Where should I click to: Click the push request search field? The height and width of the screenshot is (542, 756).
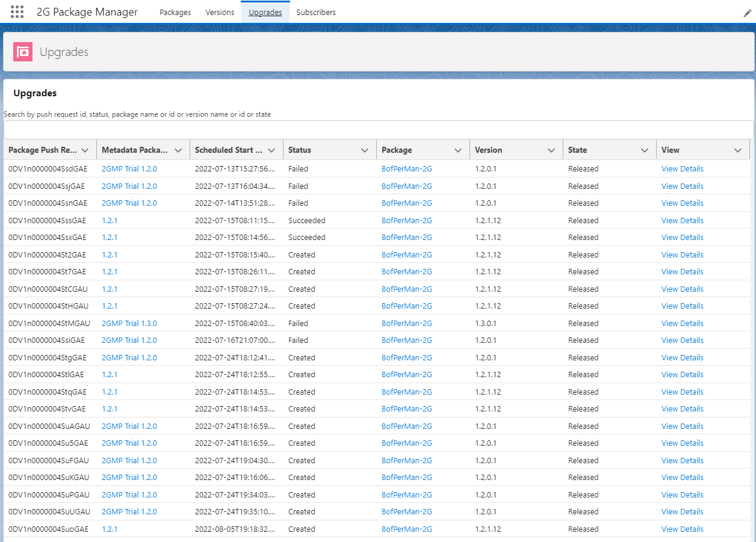pyautogui.click(x=378, y=129)
